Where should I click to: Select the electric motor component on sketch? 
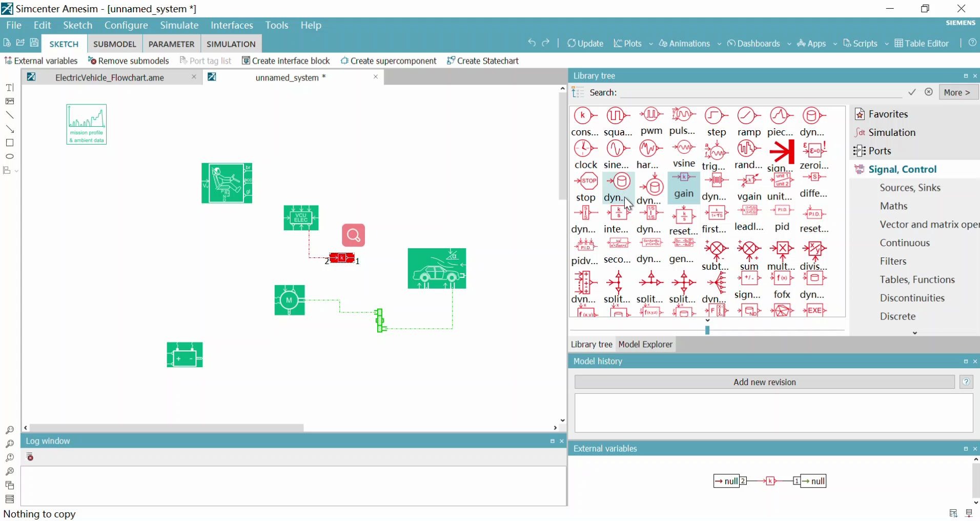[x=290, y=300]
